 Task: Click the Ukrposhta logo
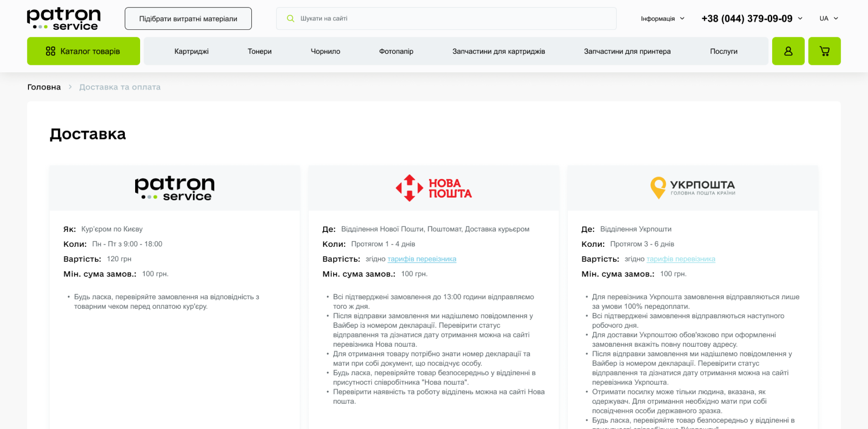pyautogui.click(x=693, y=188)
